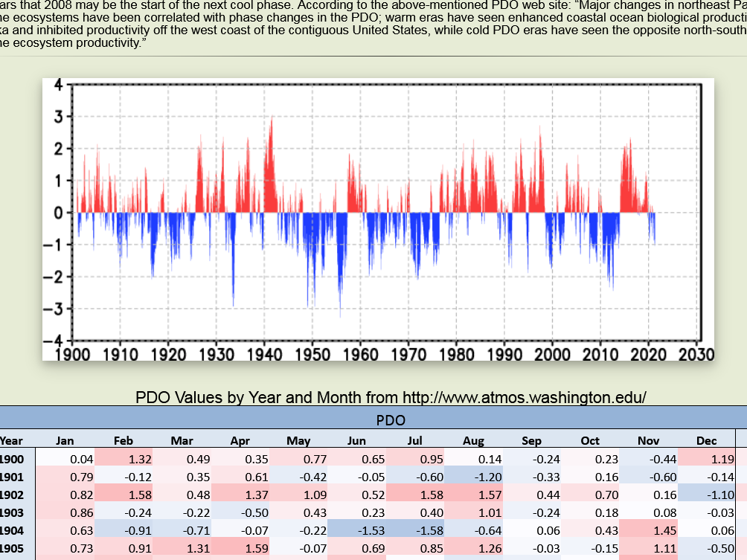This screenshot has height=560, width=747.
Task: Click the 1.32 cell for February 1900
Action: (124, 459)
